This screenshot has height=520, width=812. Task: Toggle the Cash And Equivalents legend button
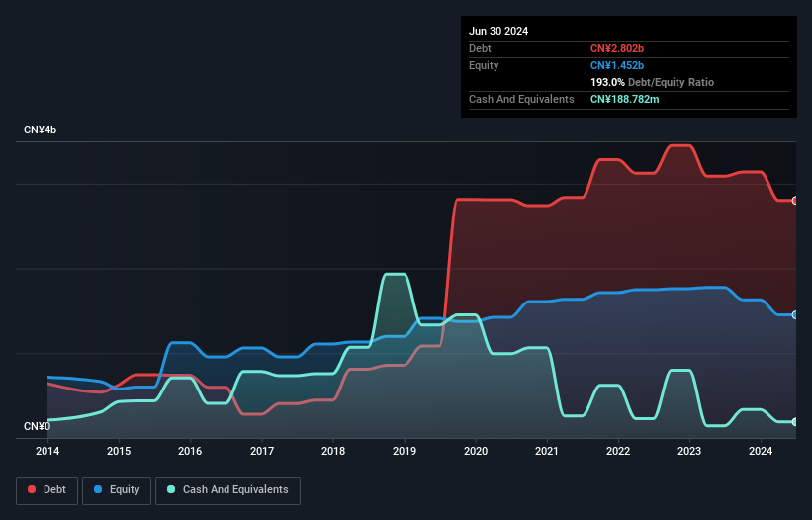coord(227,490)
